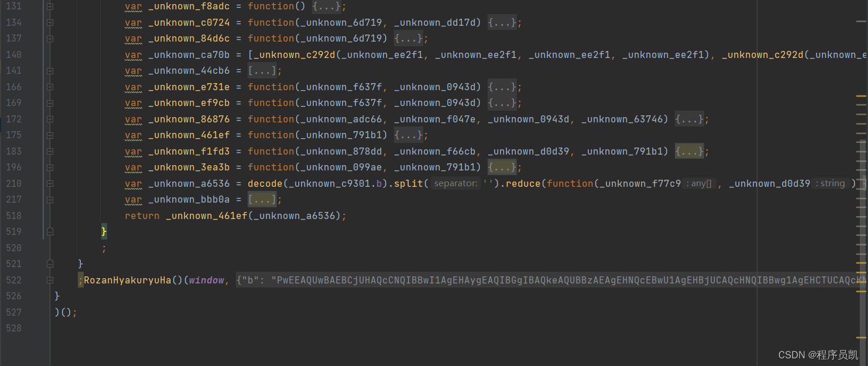Expand gutter fold on line 196
This screenshot has width=868, height=366.
50,167
